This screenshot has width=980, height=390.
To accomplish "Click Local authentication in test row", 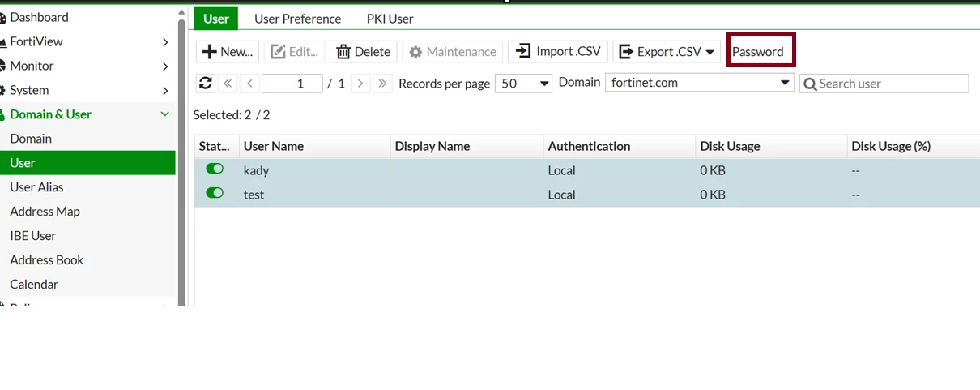I will pyautogui.click(x=561, y=195).
